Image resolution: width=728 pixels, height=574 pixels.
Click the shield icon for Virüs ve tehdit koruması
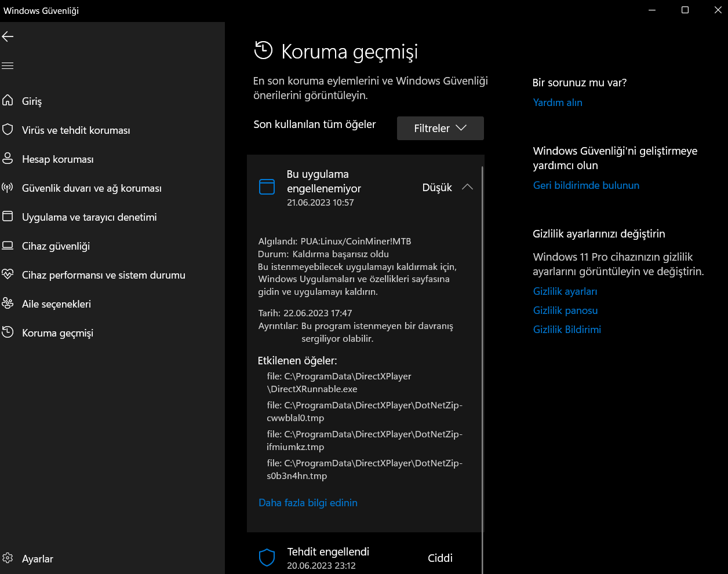point(8,130)
